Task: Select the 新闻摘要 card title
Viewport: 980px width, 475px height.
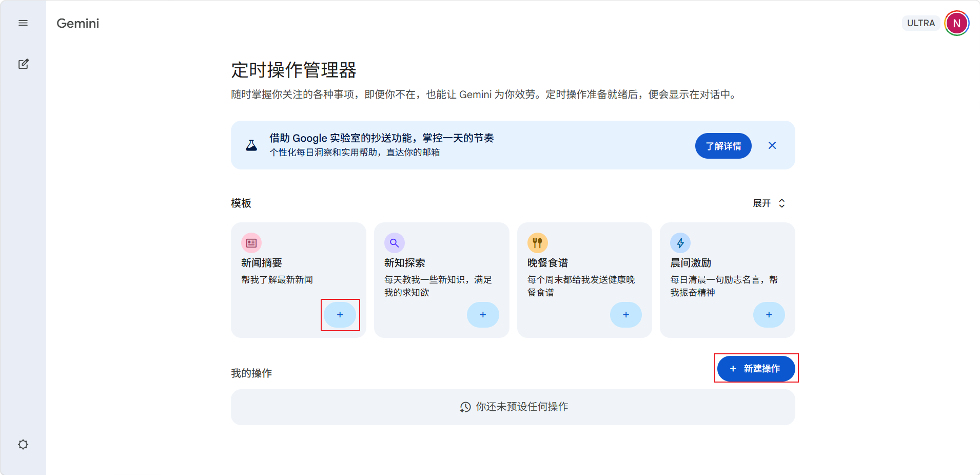Action: pyautogui.click(x=262, y=263)
